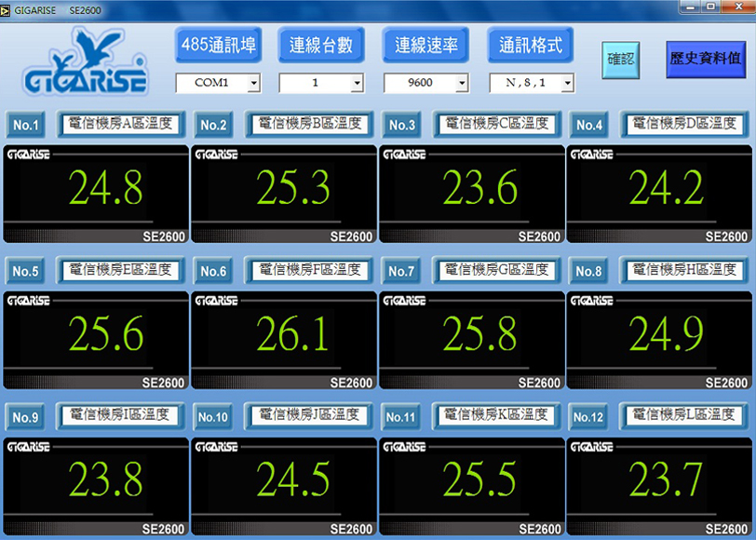Click the 23.8 temperature reading

click(x=105, y=479)
